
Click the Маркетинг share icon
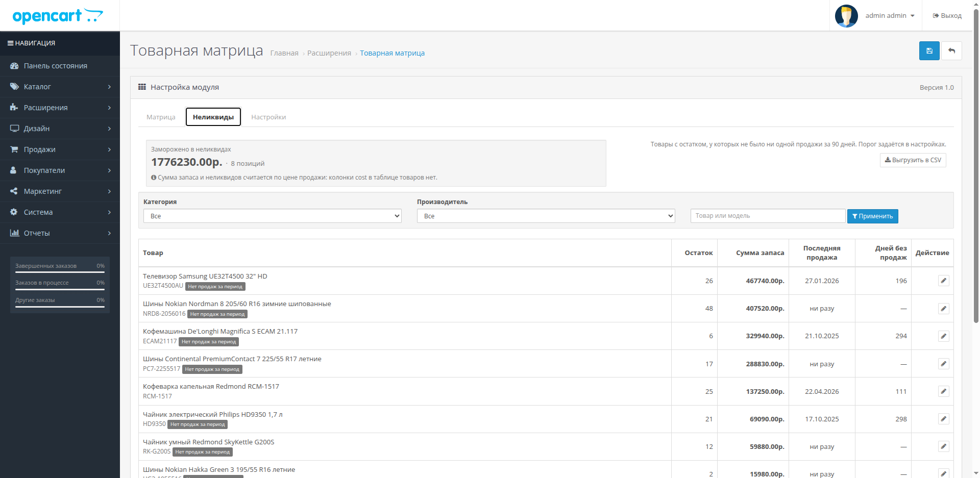tap(14, 191)
